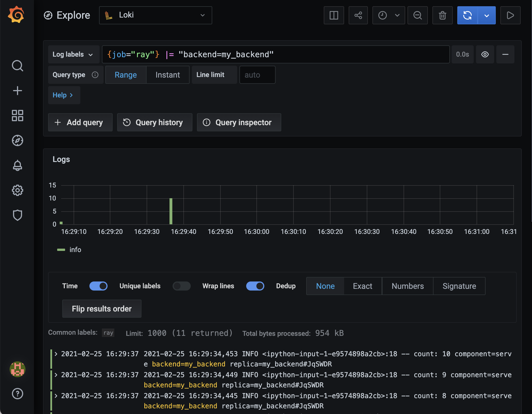This screenshot has height=414, width=532.
Task: Set Dedup to Numbers
Action: 408,286
